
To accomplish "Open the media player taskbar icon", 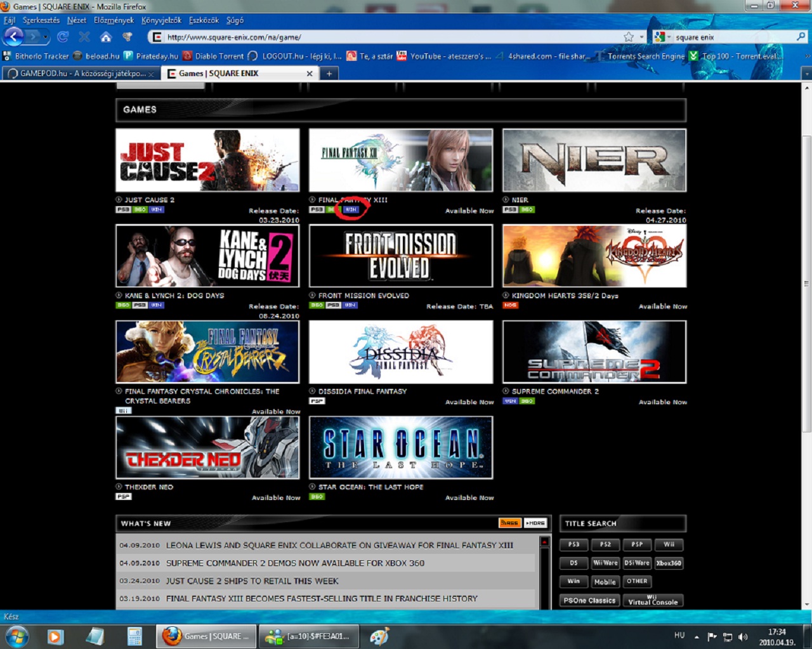I will click(55, 636).
